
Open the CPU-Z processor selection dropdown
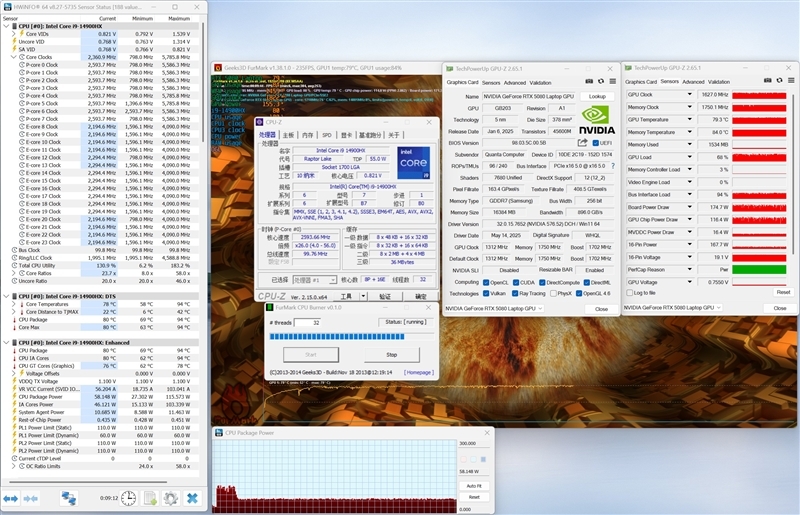(315, 280)
